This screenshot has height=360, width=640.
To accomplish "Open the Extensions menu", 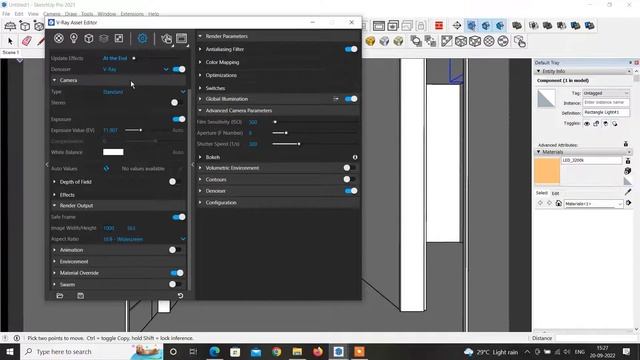I will 132,14.
